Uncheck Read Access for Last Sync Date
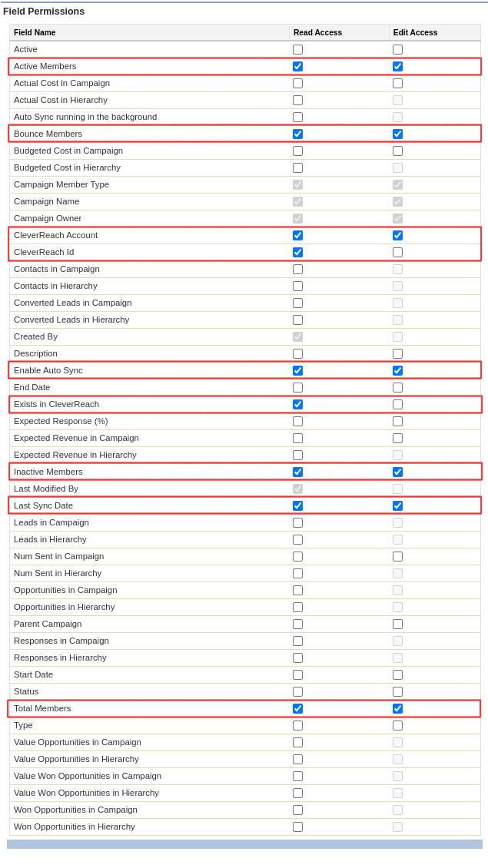Screen dimensions: 488x868 (x=297, y=505)
